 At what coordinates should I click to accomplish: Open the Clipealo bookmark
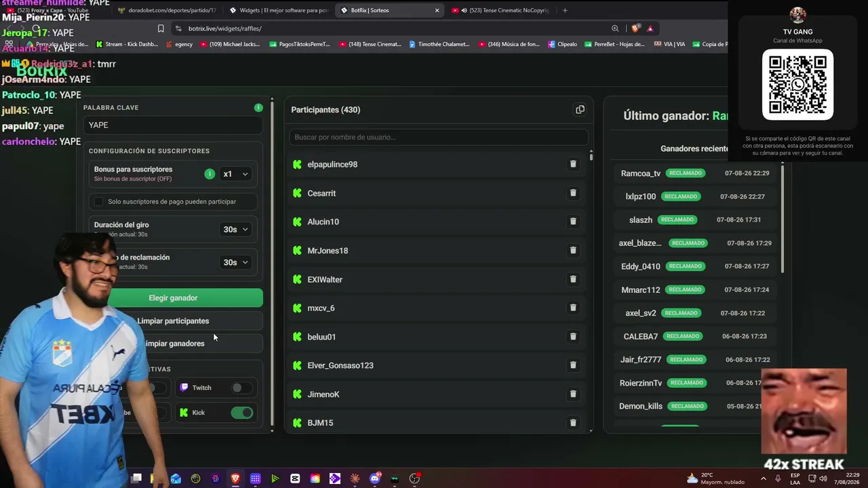pos(562,44)
